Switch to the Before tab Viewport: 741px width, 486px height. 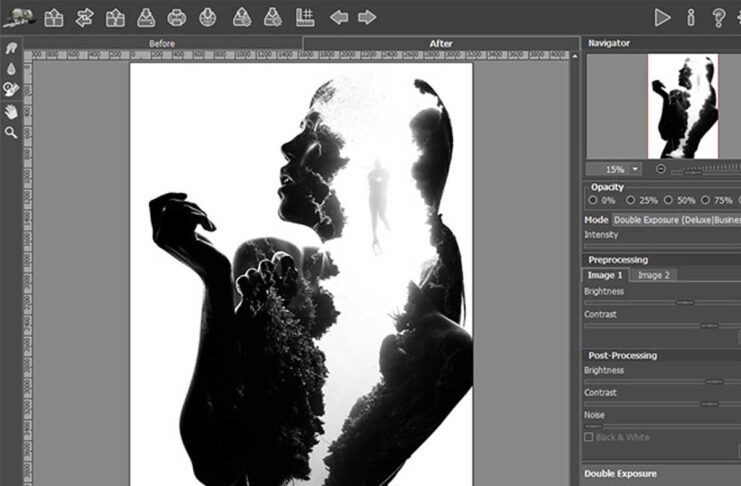click(x=162, y=44)
